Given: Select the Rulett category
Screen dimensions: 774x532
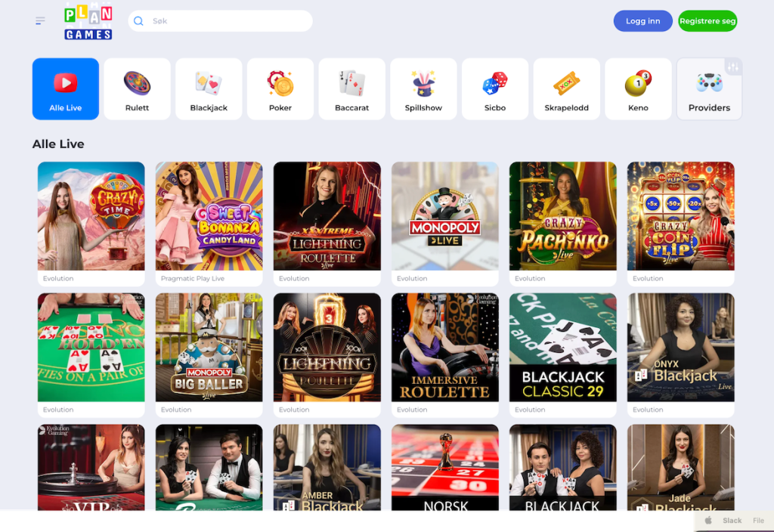Looking at the screenshot, I should point(138,89).
